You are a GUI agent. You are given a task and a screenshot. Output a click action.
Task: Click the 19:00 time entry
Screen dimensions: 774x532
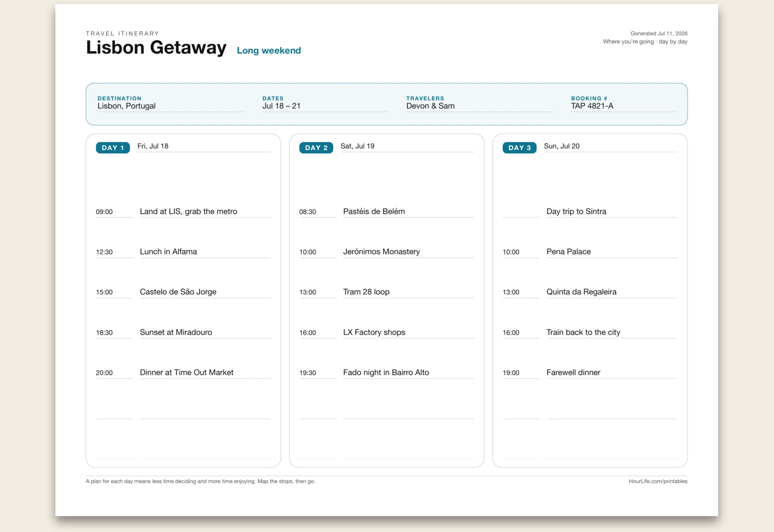click(x=511, y=373)
